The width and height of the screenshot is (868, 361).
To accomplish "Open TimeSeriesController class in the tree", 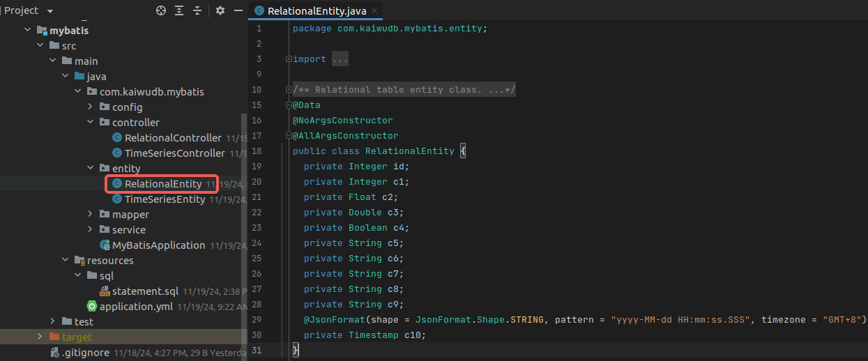I will pos(174,153).
